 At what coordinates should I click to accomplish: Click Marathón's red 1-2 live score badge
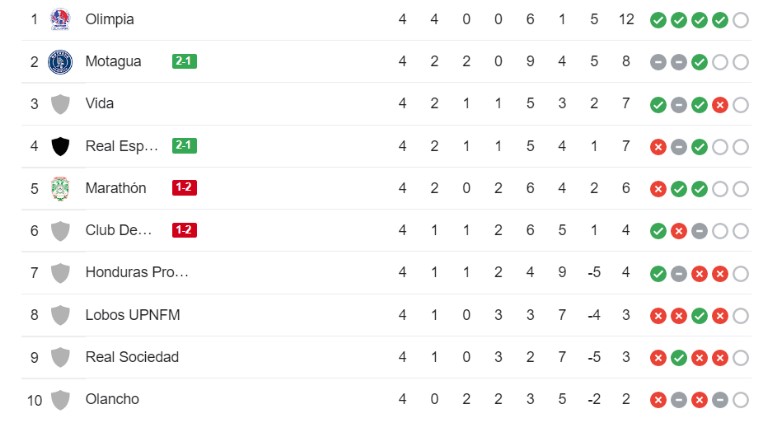pos(184,188)
